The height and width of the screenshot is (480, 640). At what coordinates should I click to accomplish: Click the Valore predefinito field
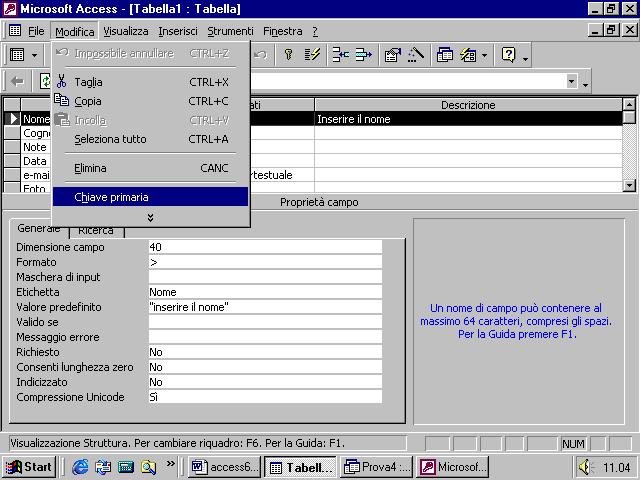click(265, 307)
